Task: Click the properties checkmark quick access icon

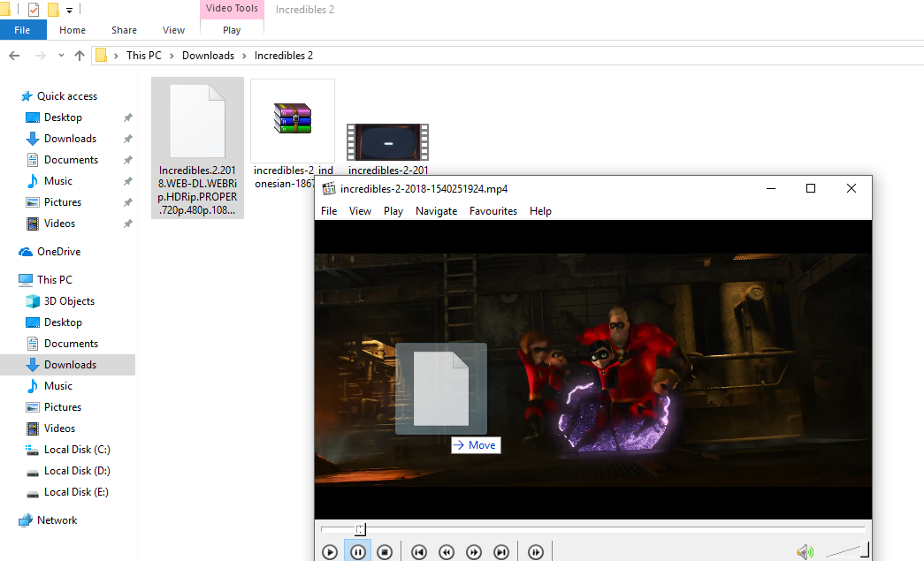Action: click(x=34, y=9)
